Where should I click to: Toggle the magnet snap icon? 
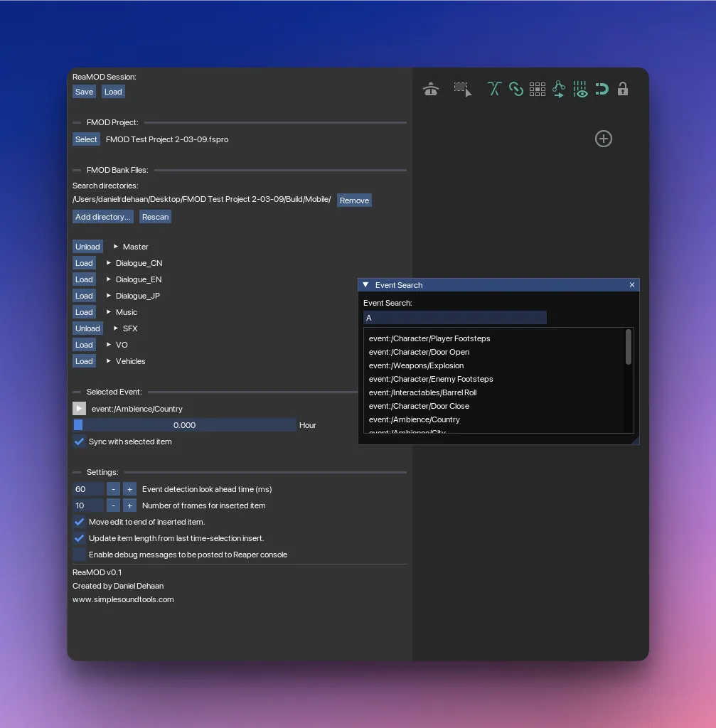click(x=602, y=89)
